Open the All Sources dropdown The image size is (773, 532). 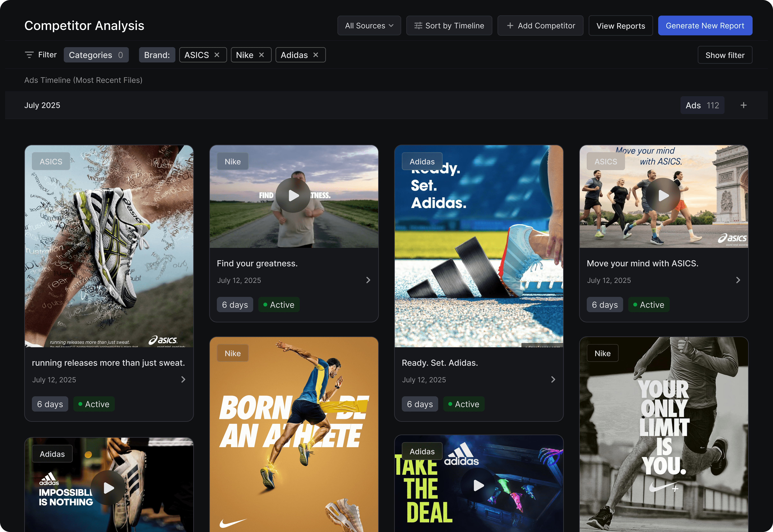point(369,25)
